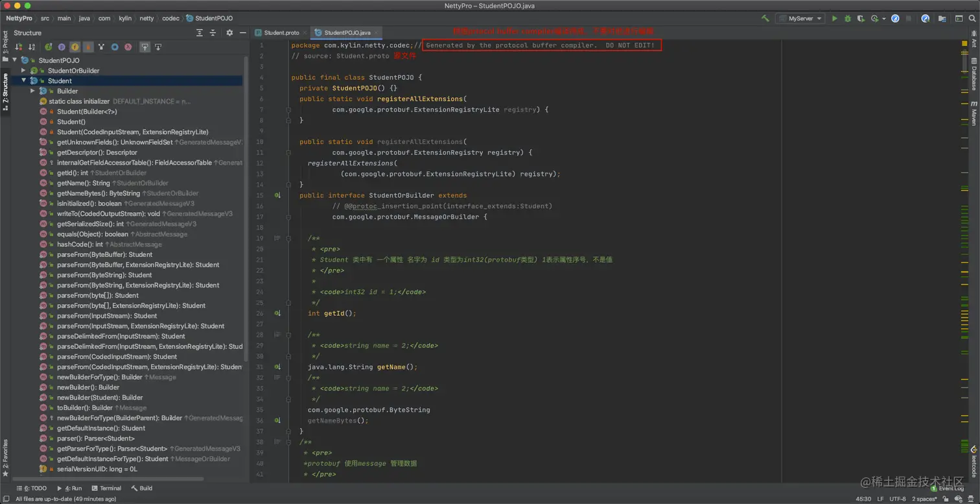Close the StudentPOJO.java editor tab
The width and height of the screenshot is (980, 504).
click(376, 32)
